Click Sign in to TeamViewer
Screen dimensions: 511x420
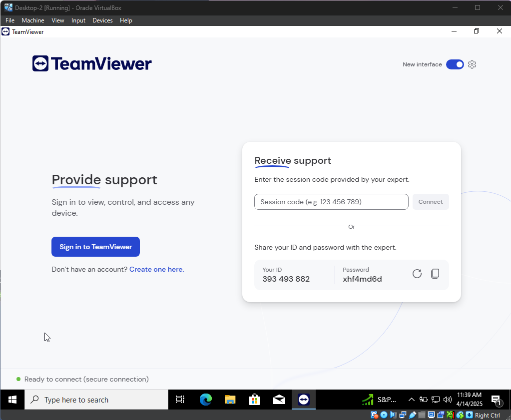coord(95,246)
